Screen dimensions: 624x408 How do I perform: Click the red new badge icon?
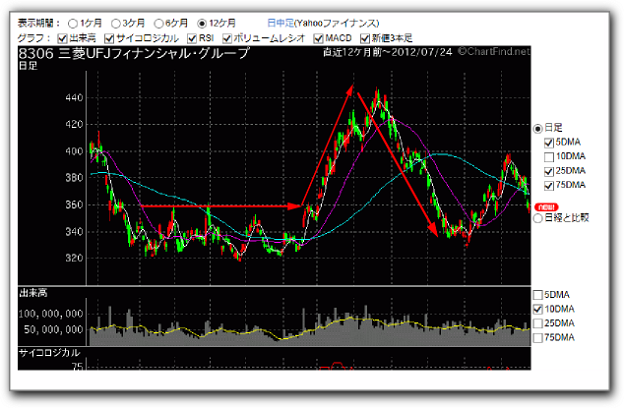[546, 207]
